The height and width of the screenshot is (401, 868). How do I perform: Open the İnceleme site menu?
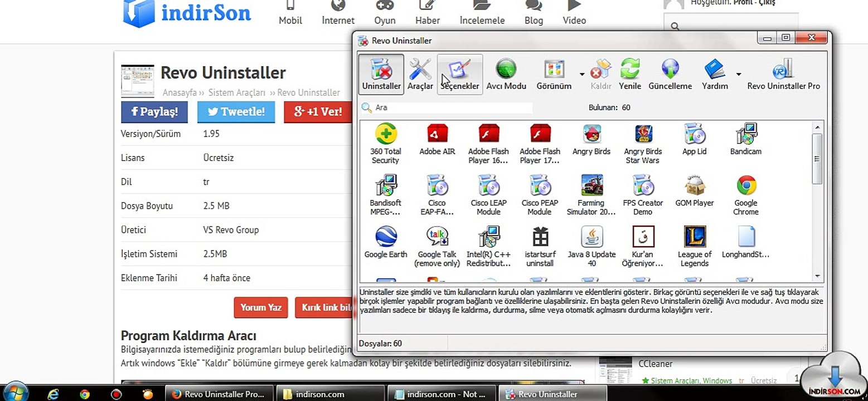[482, 13]
